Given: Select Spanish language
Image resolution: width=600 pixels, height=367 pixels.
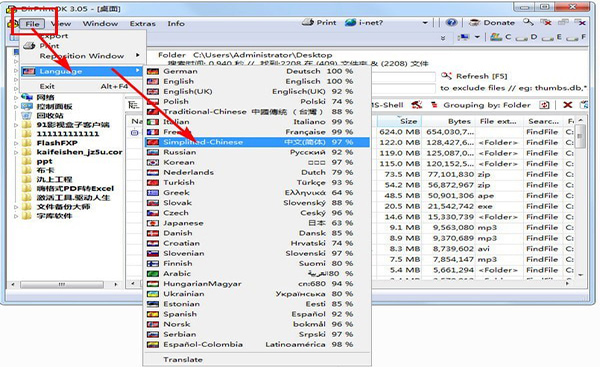Looking at the screenshot, I should (257, 314).
